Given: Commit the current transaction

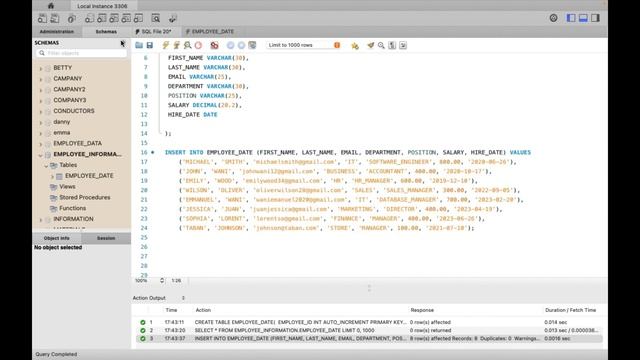Looking at the screenshot, I should 231,45.
